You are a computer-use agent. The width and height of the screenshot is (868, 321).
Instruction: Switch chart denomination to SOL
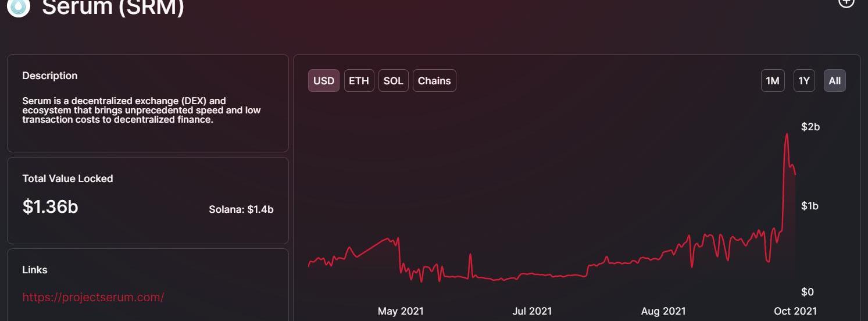coord(393,81)
